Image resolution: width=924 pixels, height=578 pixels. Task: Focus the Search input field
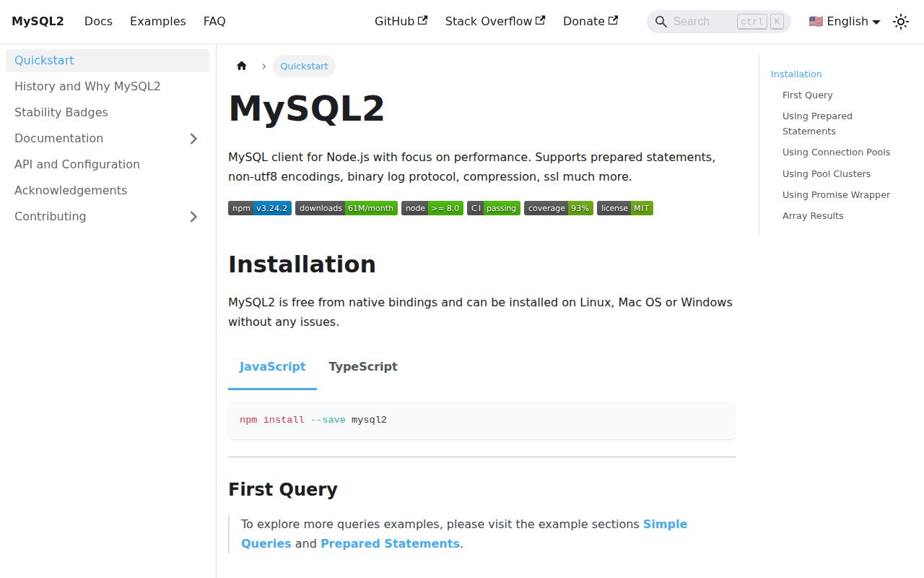tap(719, 22)
